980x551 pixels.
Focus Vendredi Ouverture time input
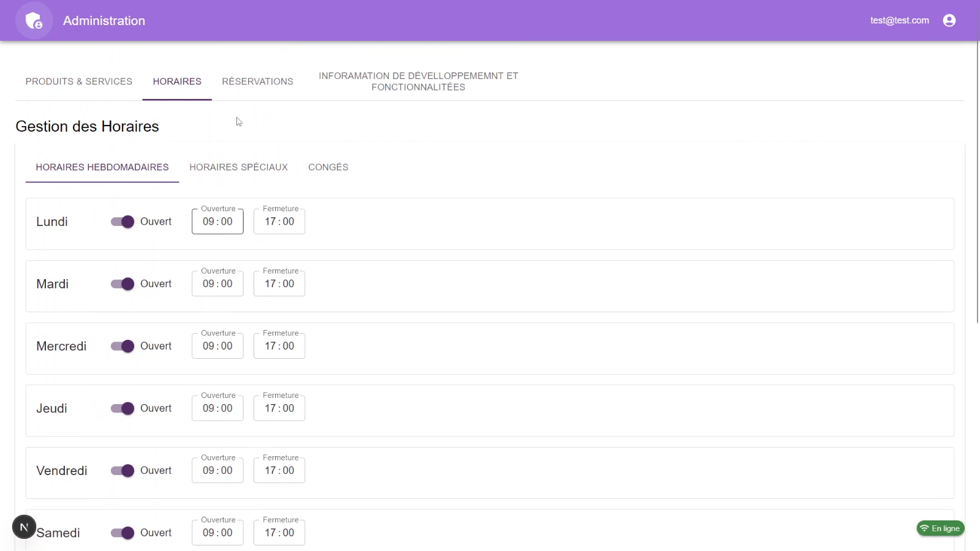[217, 471]
